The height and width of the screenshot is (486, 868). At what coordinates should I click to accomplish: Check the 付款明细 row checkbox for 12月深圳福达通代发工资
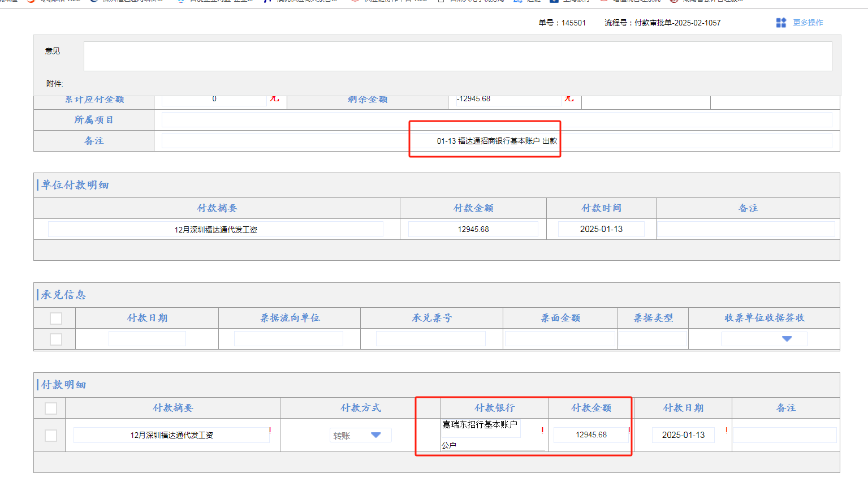point(51,436)
